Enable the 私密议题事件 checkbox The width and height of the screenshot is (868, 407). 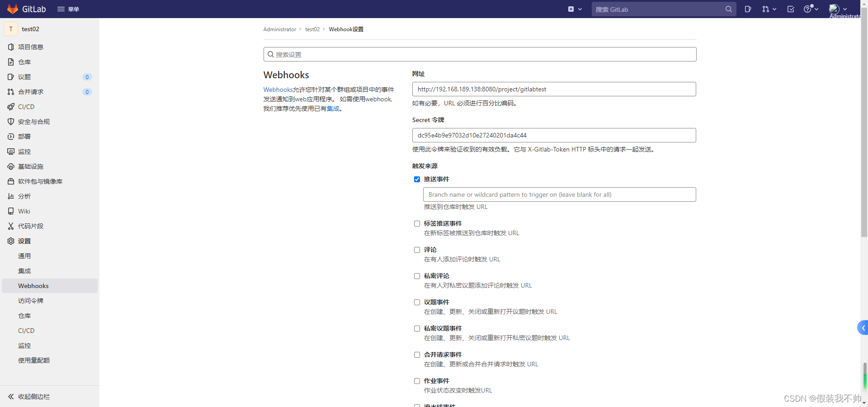[x=417, y=329]
